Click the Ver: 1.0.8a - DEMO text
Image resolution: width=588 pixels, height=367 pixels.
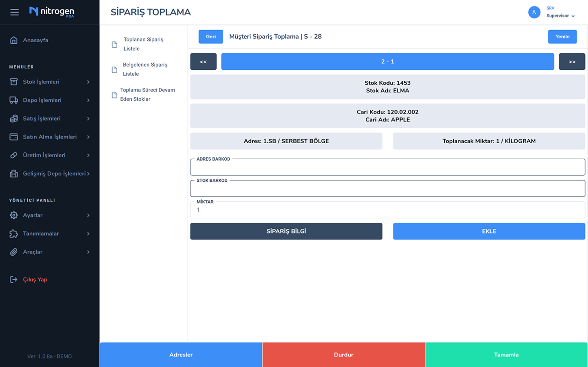click(x=49, y=356)
